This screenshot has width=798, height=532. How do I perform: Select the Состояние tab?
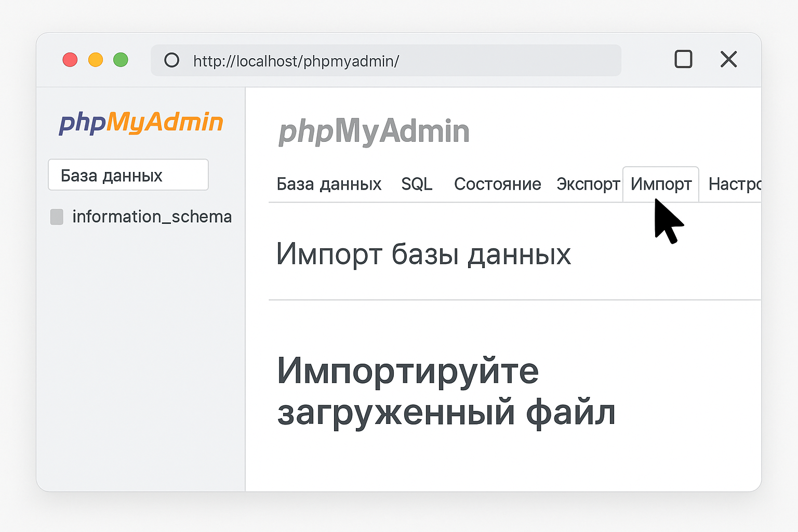click(497, 184)
